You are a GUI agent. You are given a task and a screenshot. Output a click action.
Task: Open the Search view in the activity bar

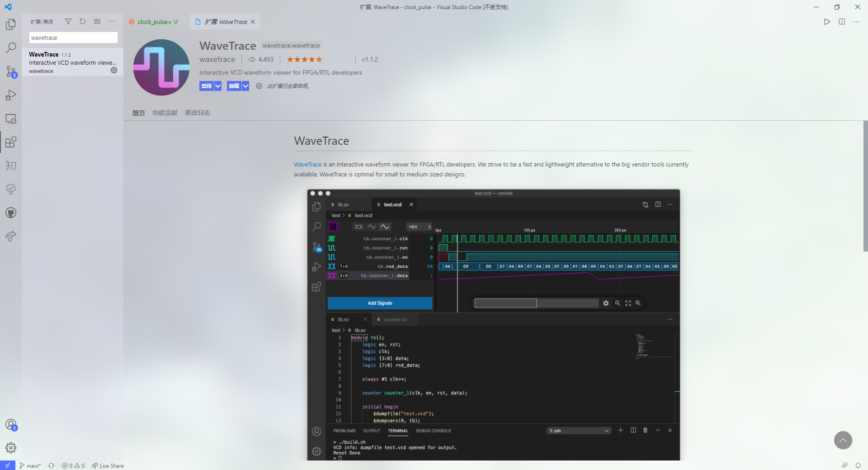pos(11,48)
